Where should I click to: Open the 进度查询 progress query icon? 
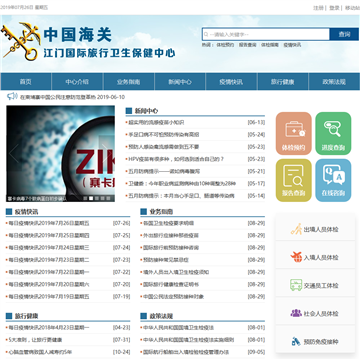click(x=333, y=133)
